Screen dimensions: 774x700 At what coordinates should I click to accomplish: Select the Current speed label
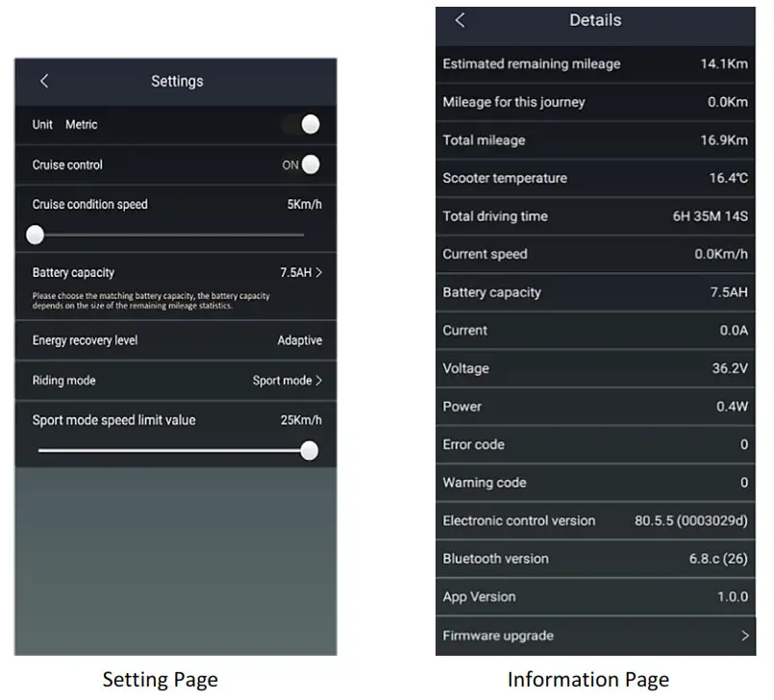point(485,254)
